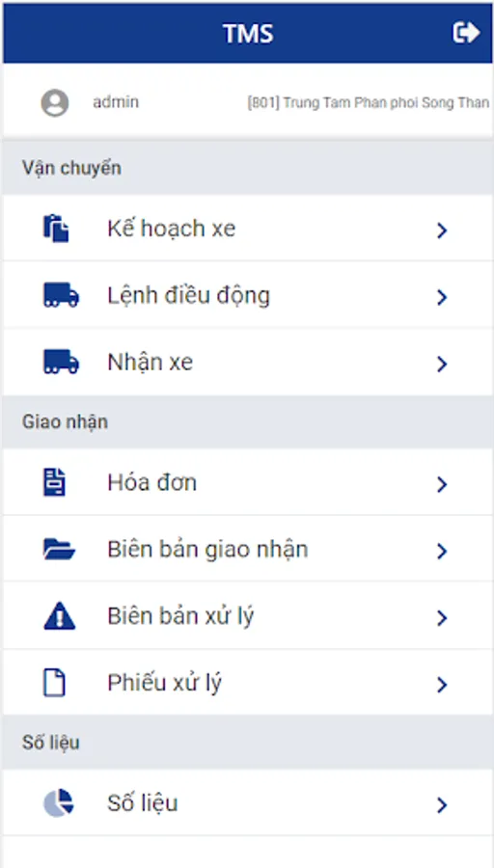The height and width of the screenshot is (868, 494).
Task: Expand Lệnh điều động using its chevron
Action: click(441, 297)
